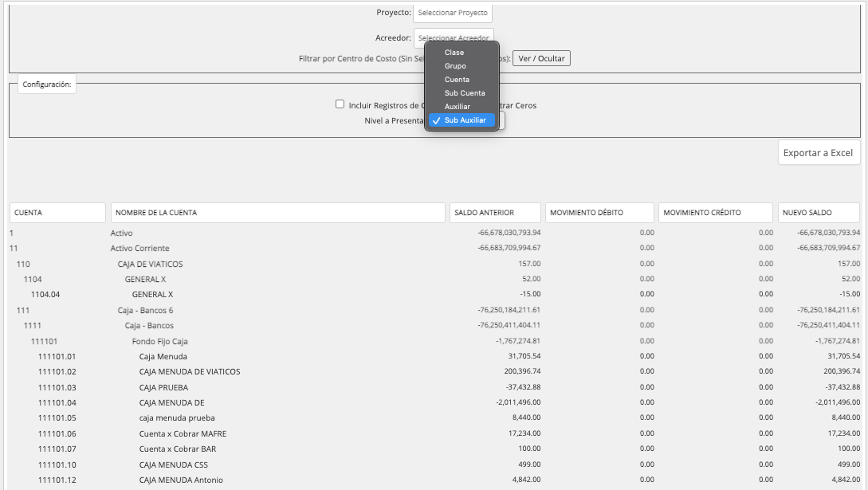The width and height of the screenshot is (868, 490).
Task: Enable Incluir Registros checkbox
Action: pyautogui.click(x=340, y=104)
